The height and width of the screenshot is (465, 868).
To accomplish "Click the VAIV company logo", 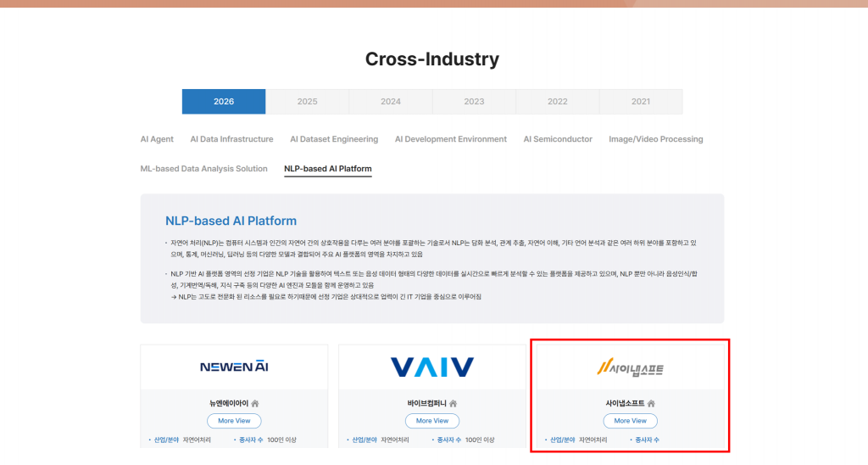I will (x=432, y=367).
